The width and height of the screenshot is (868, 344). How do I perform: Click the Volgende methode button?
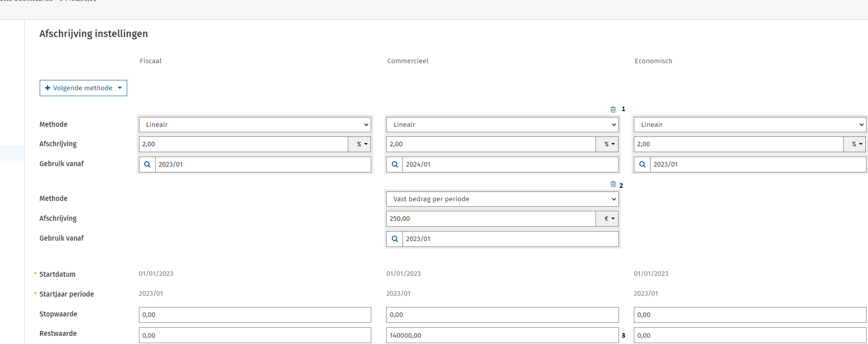click(x=83, y=88)
